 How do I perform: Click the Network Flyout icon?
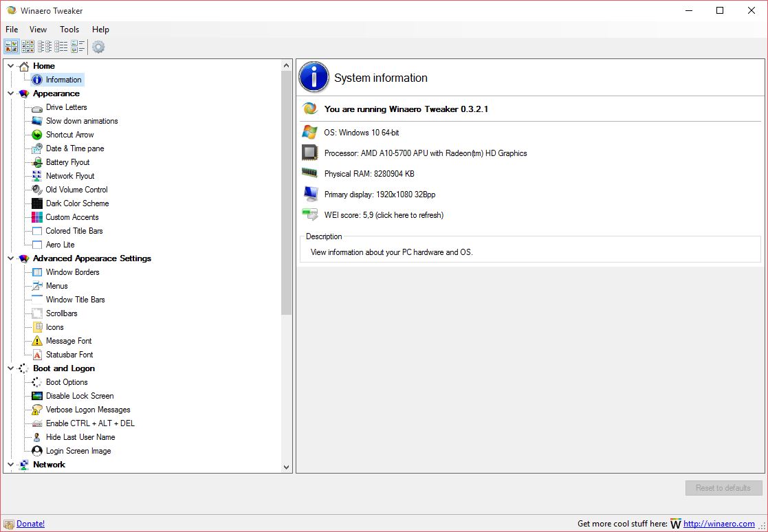click(37, 176)
